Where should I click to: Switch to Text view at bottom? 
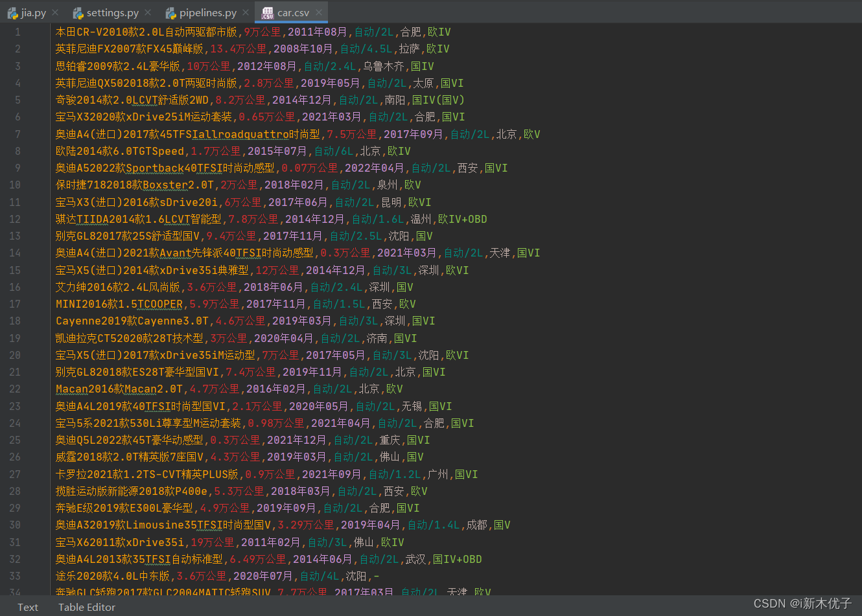(28, 607)
